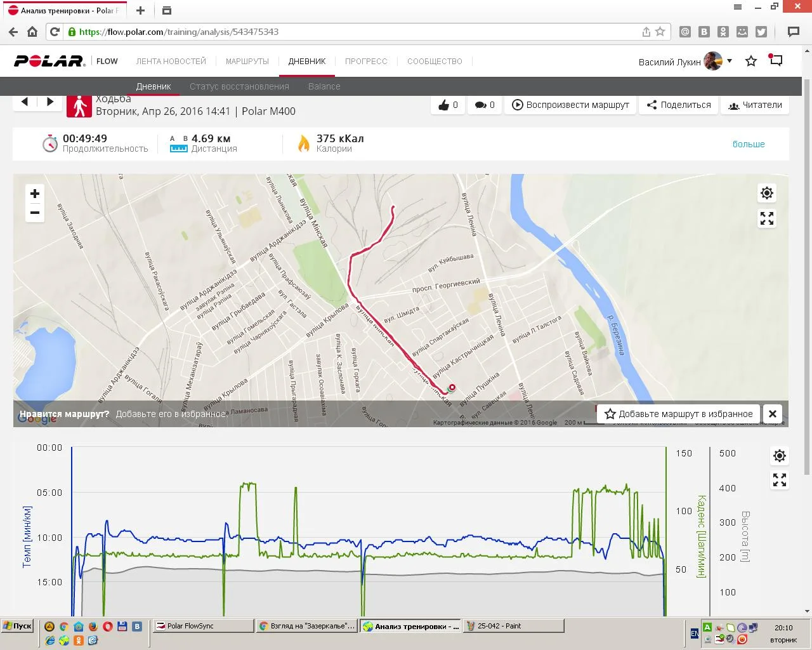
Task: Open the Mail.ru @ toolbar icon
Action: 685,32
